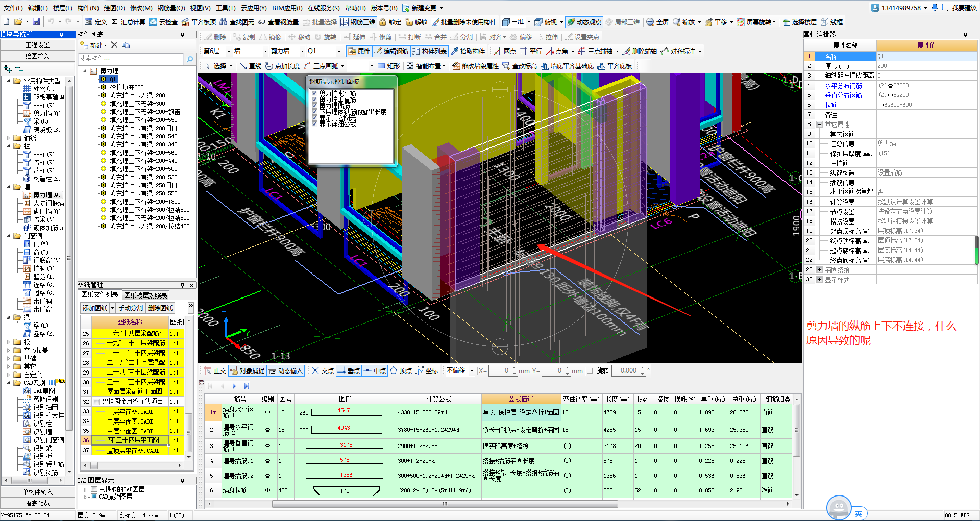Click the 智能布置 smart layout tool
The height and width of the screenshot is (521, 980).
coord(424,66)
